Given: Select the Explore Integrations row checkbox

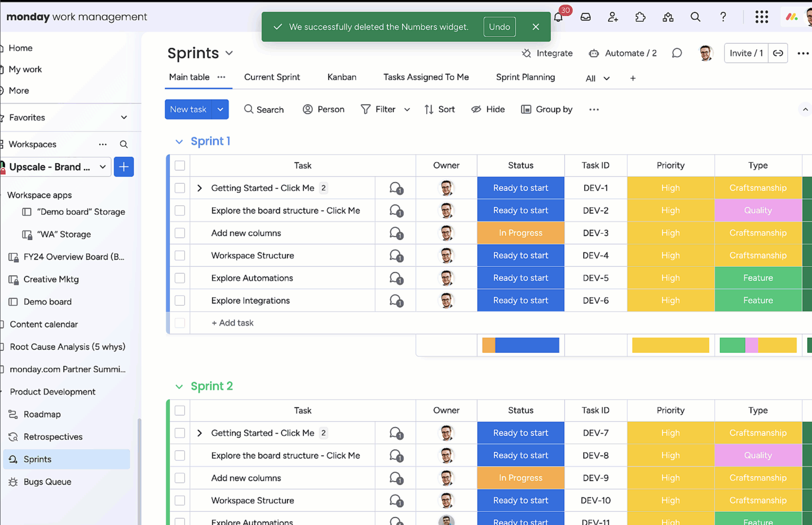Looking at the screenshot, I should pos(180,301).
